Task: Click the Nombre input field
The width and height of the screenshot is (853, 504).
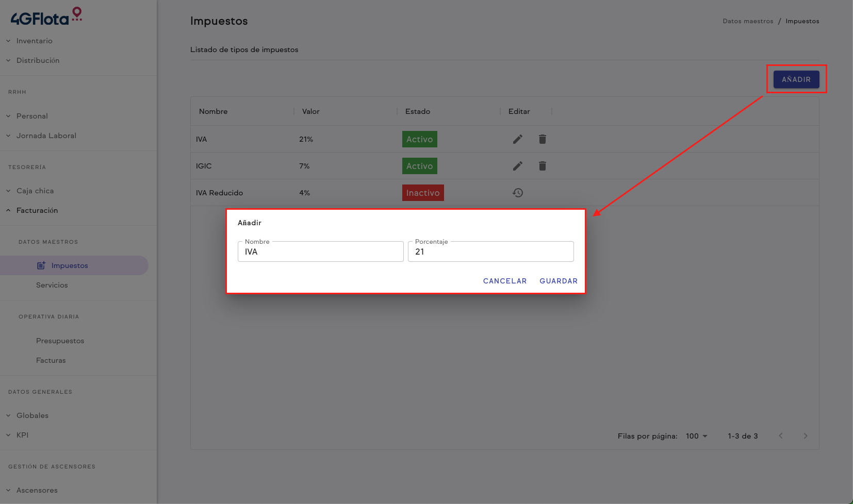Action: pyautogui.click(x=320, y=252)
